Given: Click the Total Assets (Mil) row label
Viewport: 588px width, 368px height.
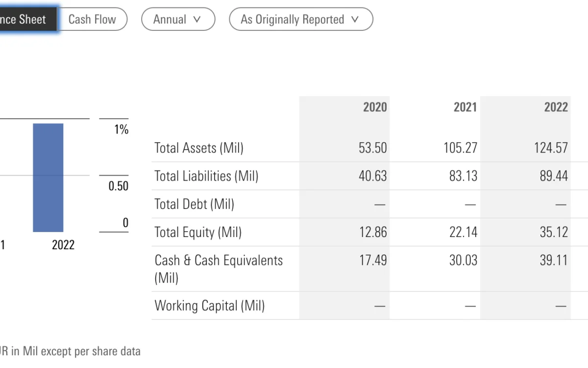Looking at the screenshot, I should point(198,148).
